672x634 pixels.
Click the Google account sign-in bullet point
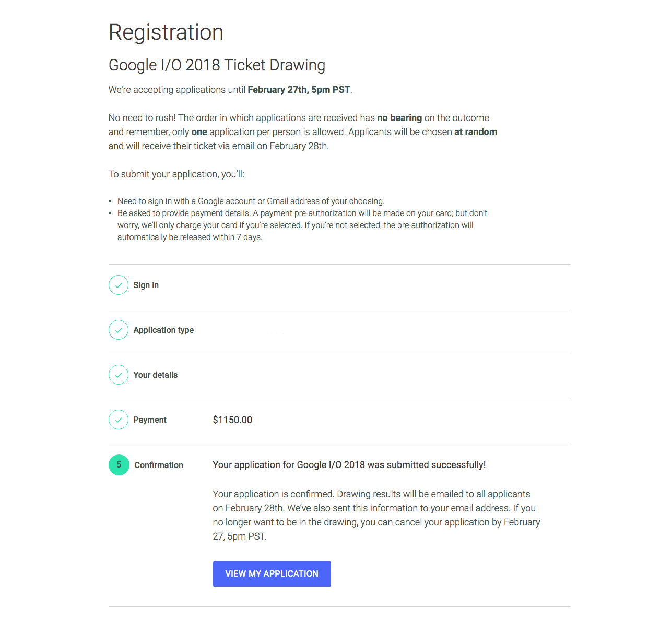251,201
